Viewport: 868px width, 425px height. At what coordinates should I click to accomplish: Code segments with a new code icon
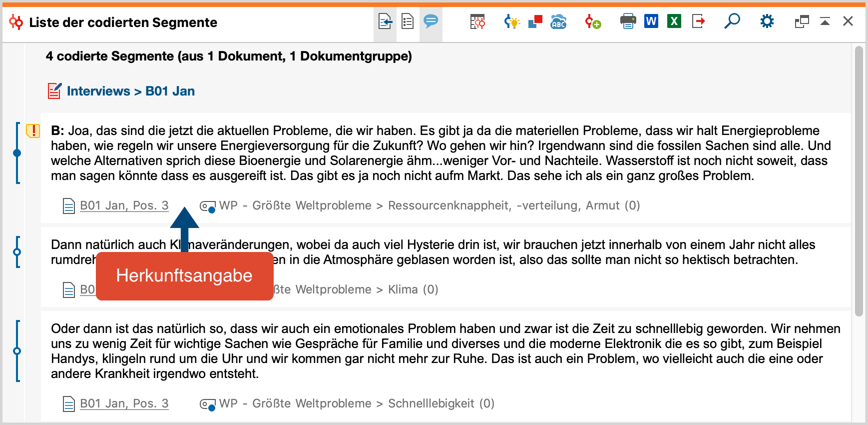(x=593, y=21)
